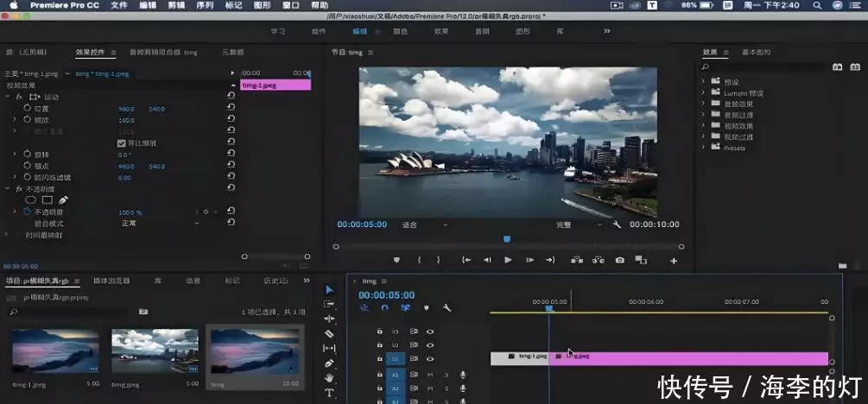Open the 窗口 menu
The height and width of the screenshot is (404, 868).
[291, 5]
